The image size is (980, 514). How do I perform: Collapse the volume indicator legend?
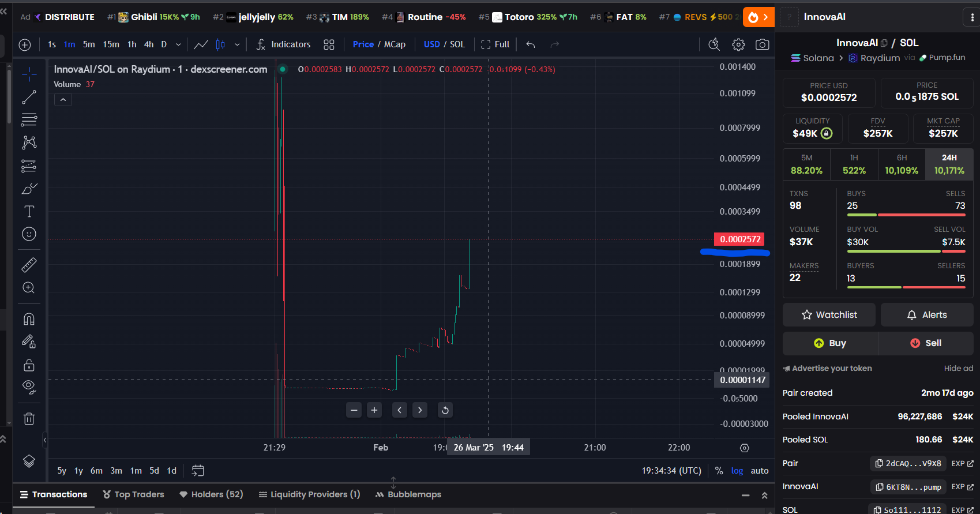pos(63,100)
